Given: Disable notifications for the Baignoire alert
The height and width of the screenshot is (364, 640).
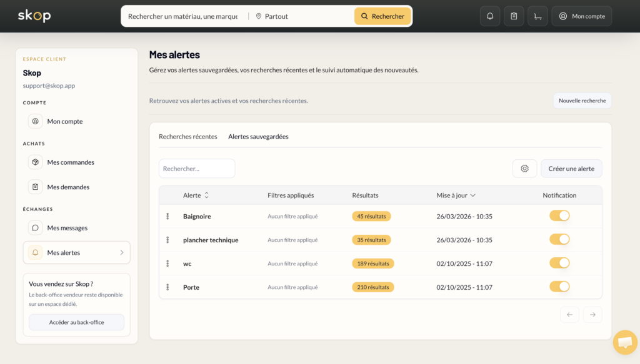Looking at the screenshot, I should click(559, 215).
